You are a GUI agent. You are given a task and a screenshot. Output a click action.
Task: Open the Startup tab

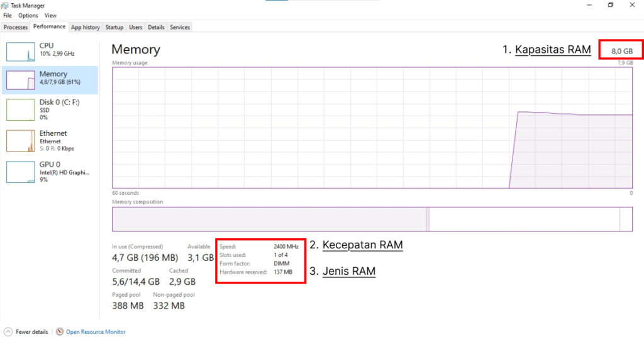pyautogui.click(x=114, y=27)
